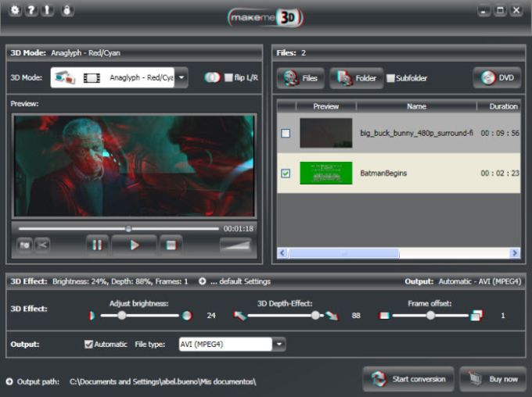Click the preview seek bar handle

pyautogui.click(x=128, y=228)
